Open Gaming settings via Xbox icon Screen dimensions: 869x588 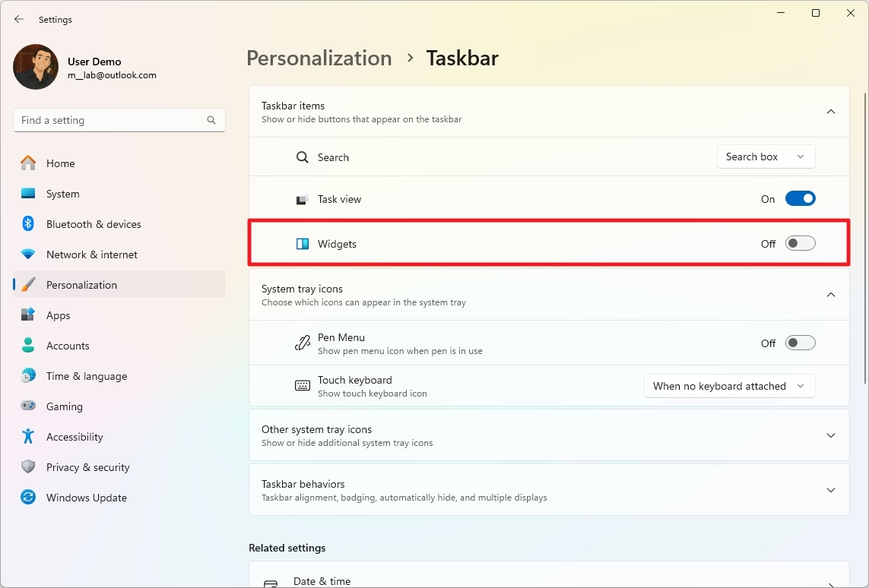click(x=28, y=406)
